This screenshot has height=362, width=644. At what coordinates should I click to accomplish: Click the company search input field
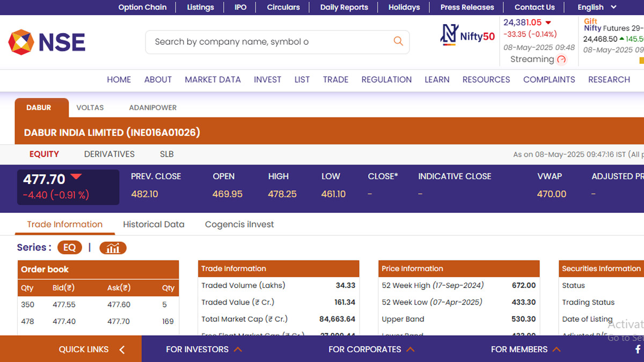268,42
